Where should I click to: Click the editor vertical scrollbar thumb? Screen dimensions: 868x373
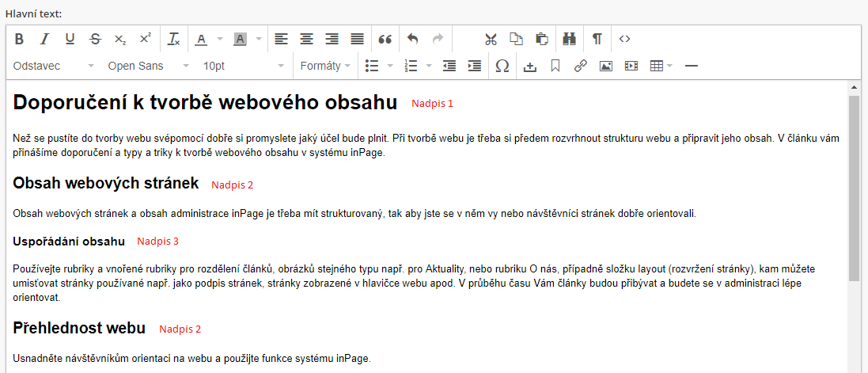tap(853, 188)
